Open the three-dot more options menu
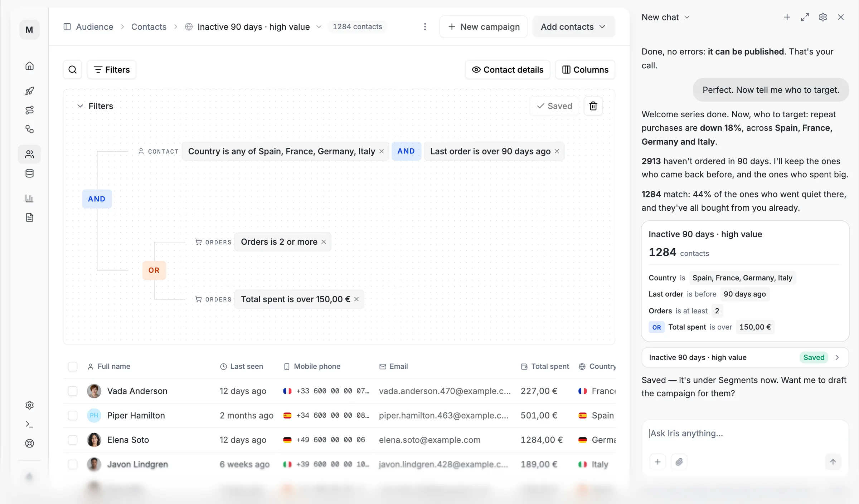The image size is (859, 504). coord(425,27)
